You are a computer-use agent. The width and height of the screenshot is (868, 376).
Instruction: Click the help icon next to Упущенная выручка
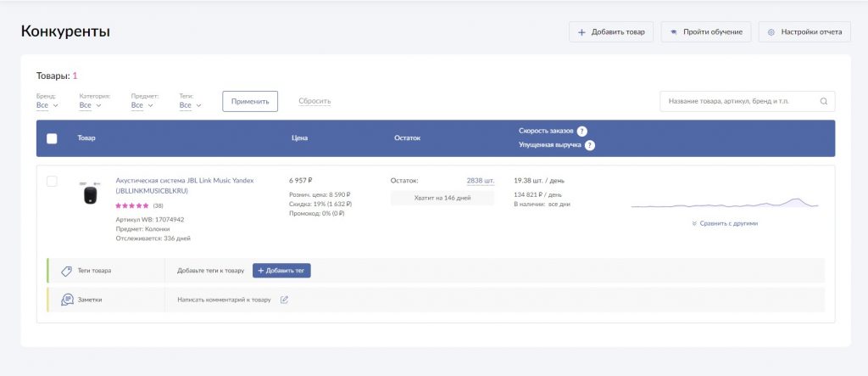[x=589, y=145]
